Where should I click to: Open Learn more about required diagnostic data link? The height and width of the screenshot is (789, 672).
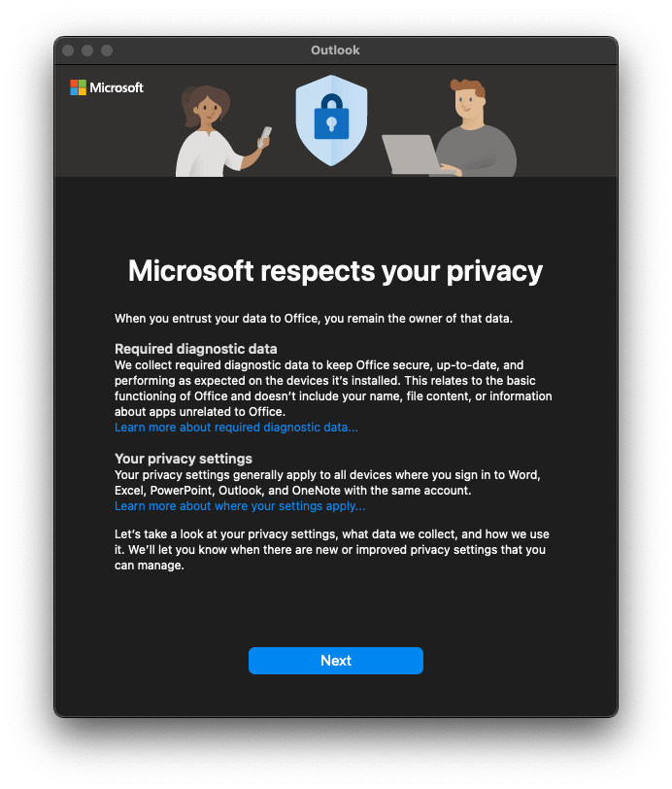click(x=236, y=428)
